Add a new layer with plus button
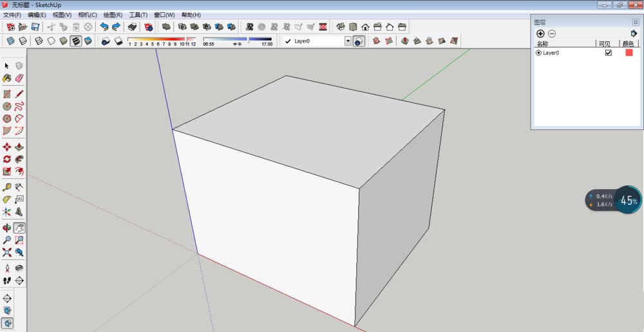Screen dimensions: 644x332 [540, 33]
